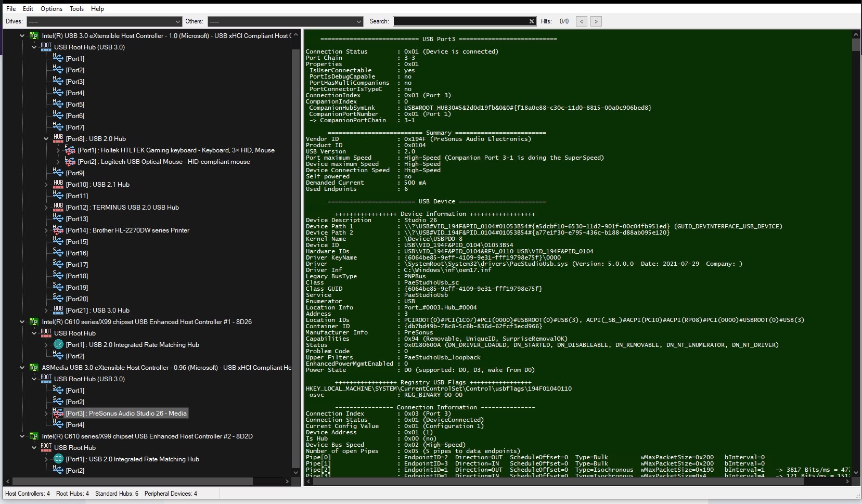Click the HUB icon of [Port10] USB 2.1 Hub
Screen dimensions: 862x504
tap(58, 184)
